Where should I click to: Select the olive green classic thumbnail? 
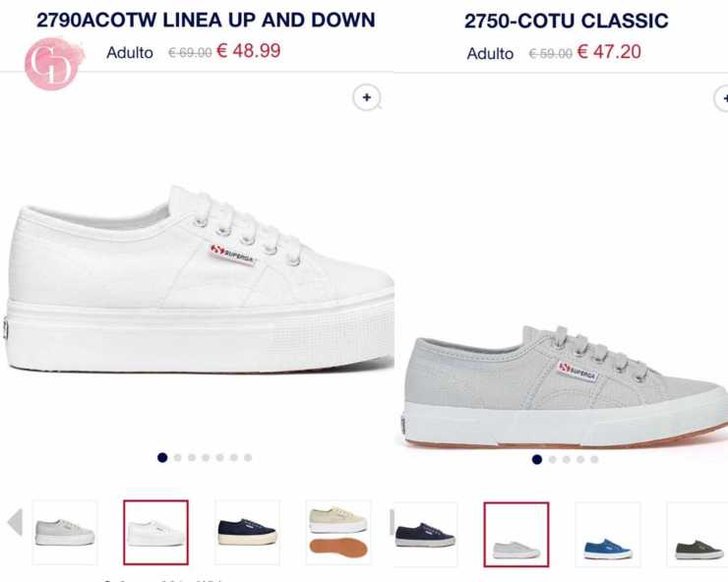click(x=698, y=535)
